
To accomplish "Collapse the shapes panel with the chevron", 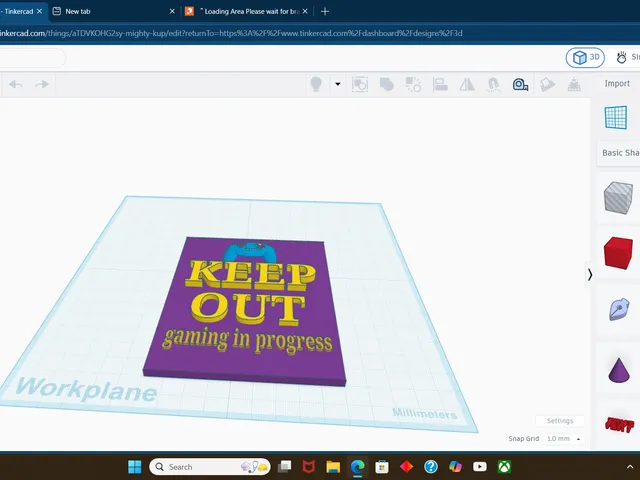I will click(x=590, y=275).
